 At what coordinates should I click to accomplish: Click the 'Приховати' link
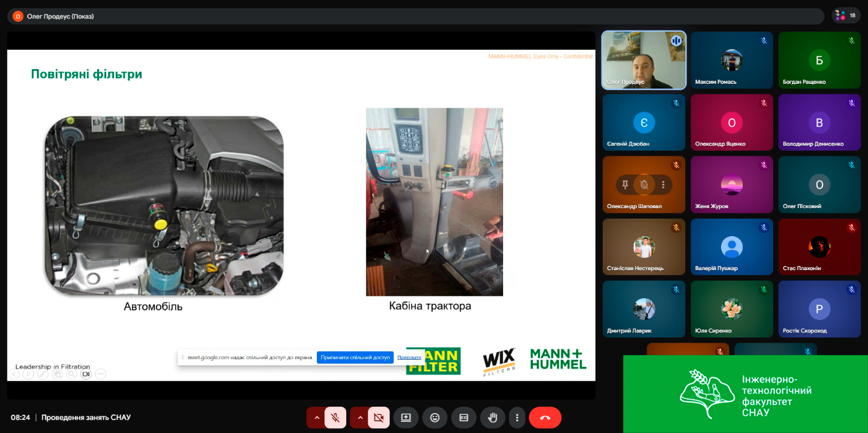coord(409,357)
